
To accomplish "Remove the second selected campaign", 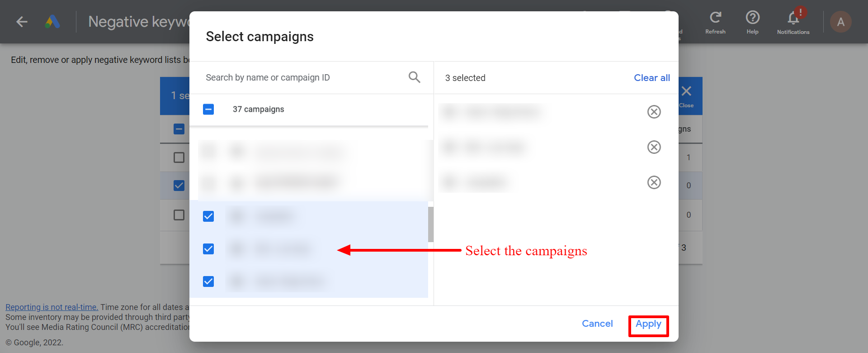I will coord(654,147).
